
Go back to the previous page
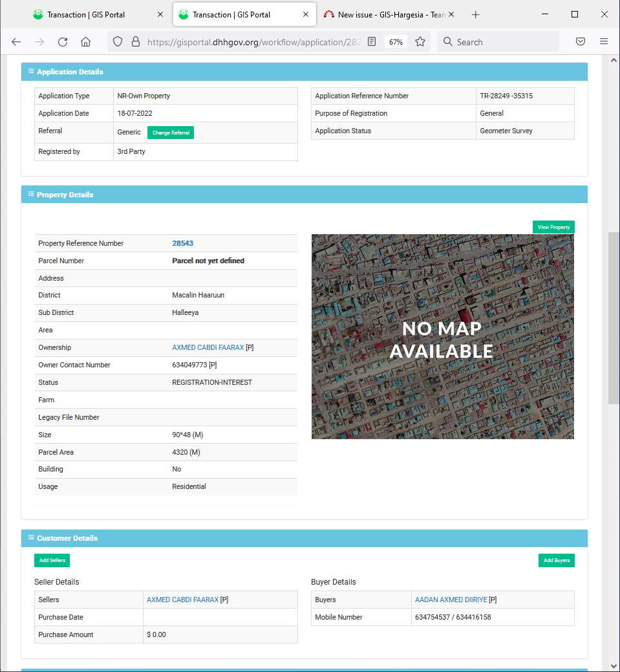click(16, 41)
